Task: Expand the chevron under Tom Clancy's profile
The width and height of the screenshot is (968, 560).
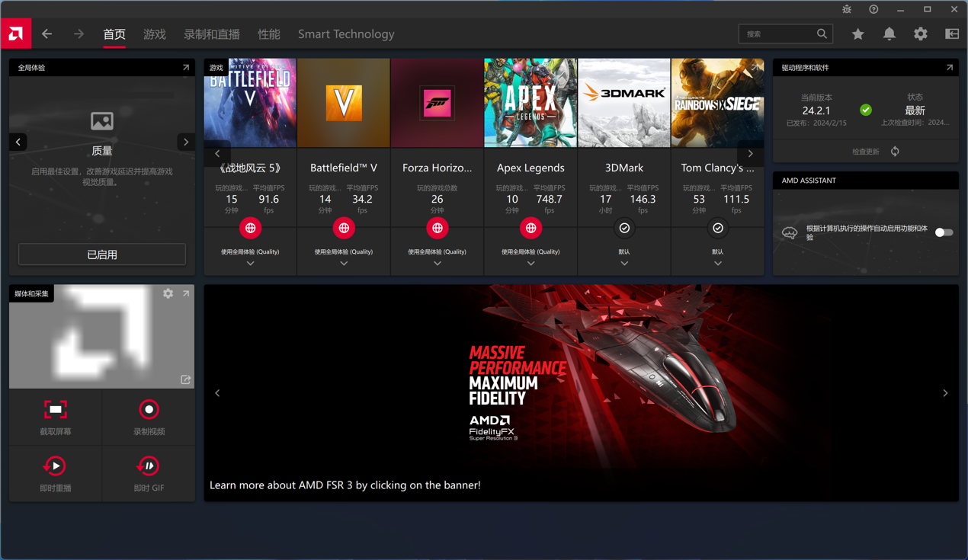Action: 718,264
